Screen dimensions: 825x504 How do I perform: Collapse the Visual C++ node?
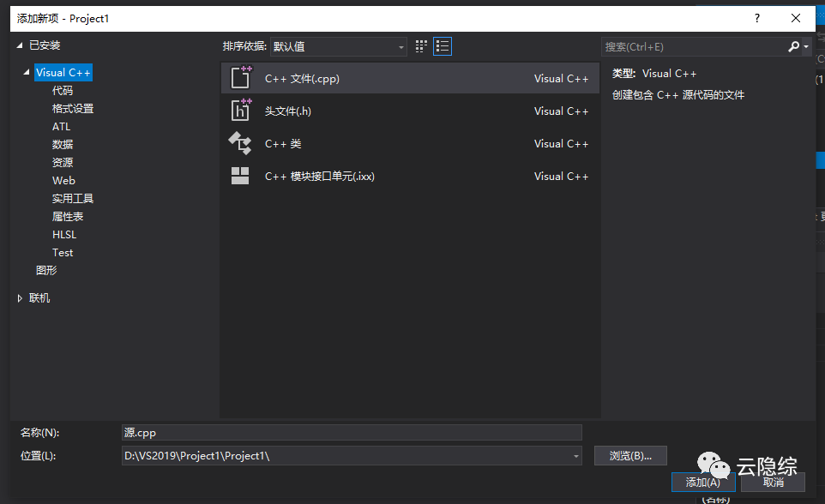click(27, 72)
